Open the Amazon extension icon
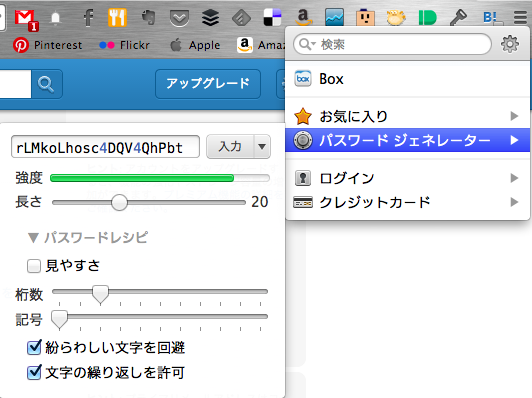This screenshot has width=532, height=398. pyautogui.click(x=303, y=18)
